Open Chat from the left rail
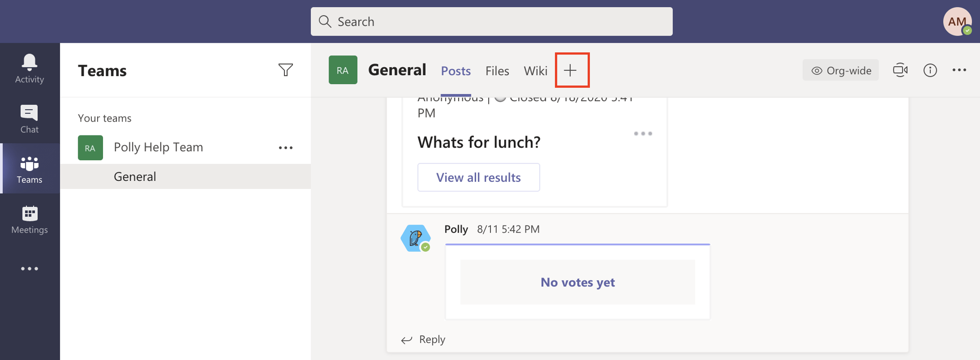The image size is (980, 360). coord(29,118)
